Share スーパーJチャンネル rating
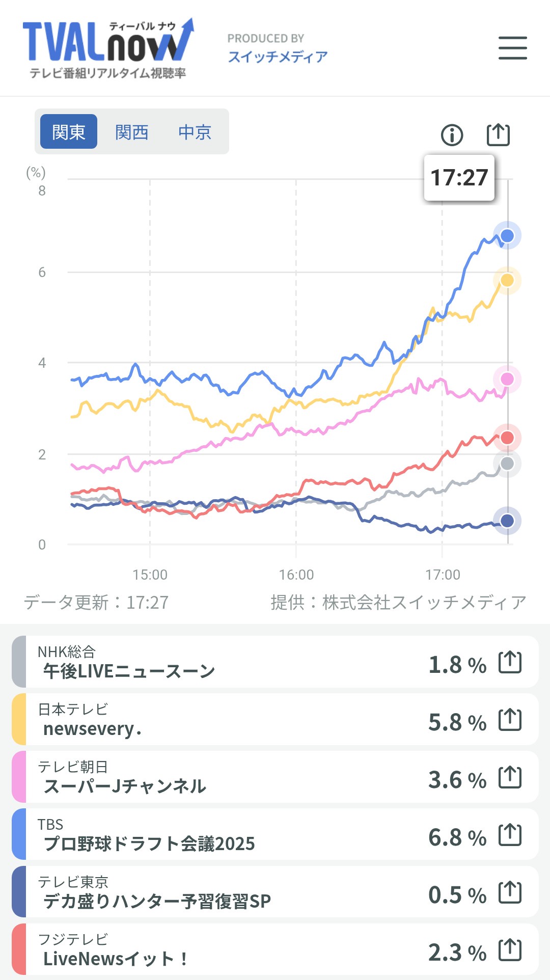The width and height of the screenshot is (550, 980). coord(510,777)
